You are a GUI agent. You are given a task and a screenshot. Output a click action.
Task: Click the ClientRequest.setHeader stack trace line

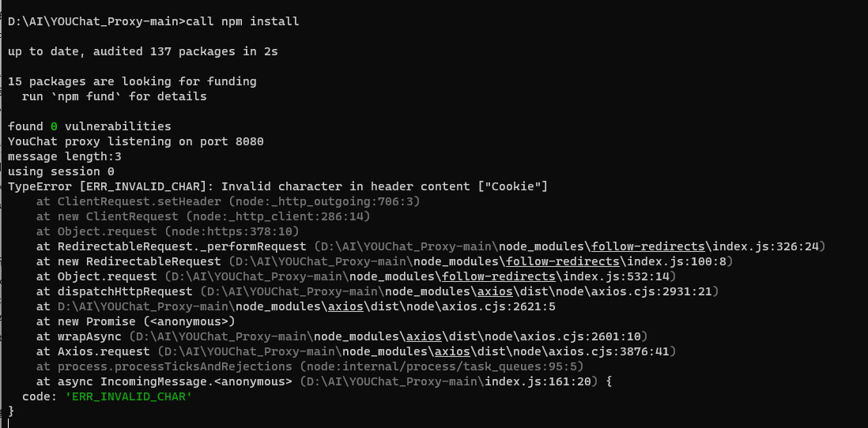pos(228,201)
